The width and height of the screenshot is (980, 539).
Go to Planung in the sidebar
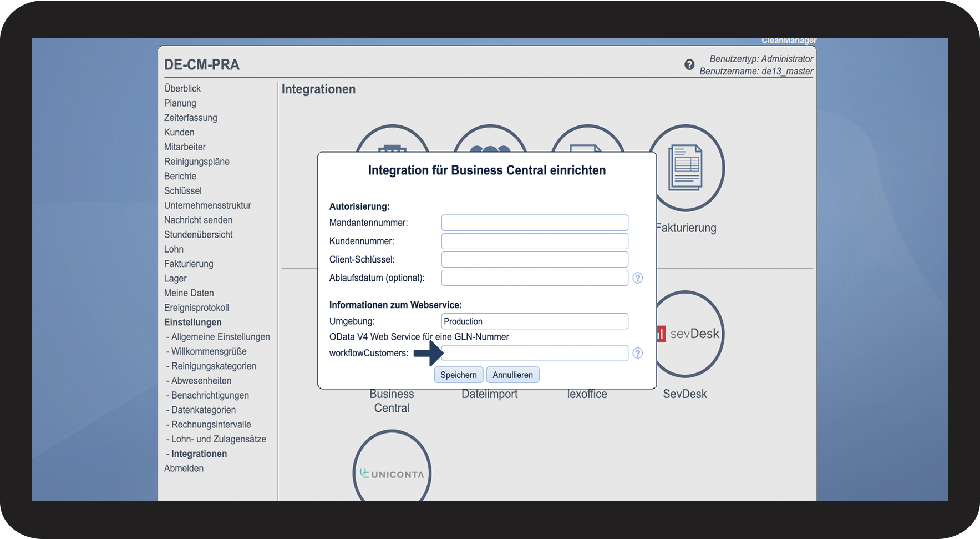180,103
